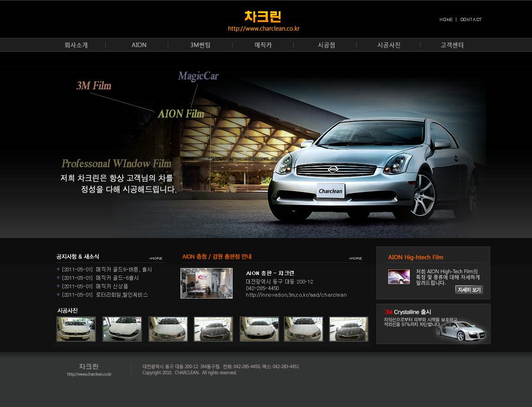The image size is (532, 407).
Task: Open the innovation.3m.co.kr/aad/charclean link
Action: coord(296,295)
